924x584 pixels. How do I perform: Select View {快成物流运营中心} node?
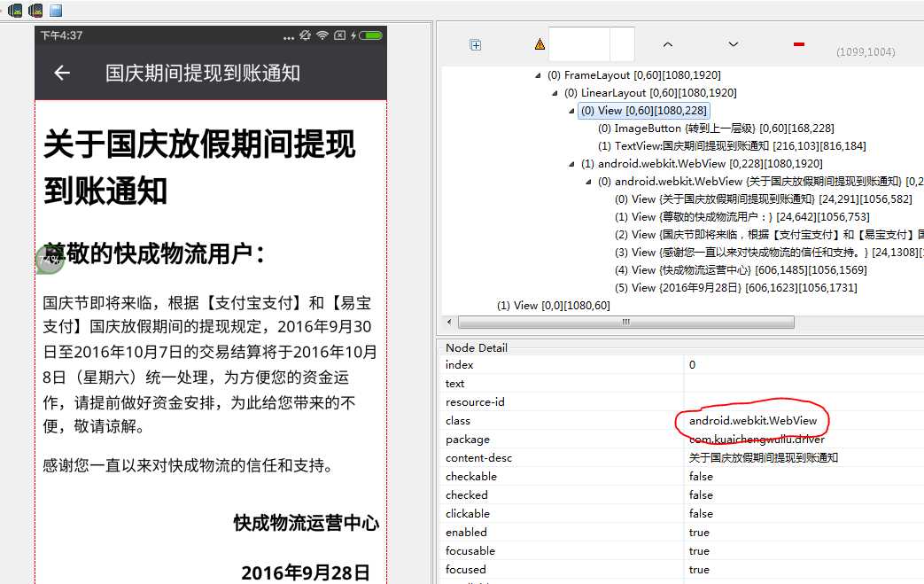[741, 270]
